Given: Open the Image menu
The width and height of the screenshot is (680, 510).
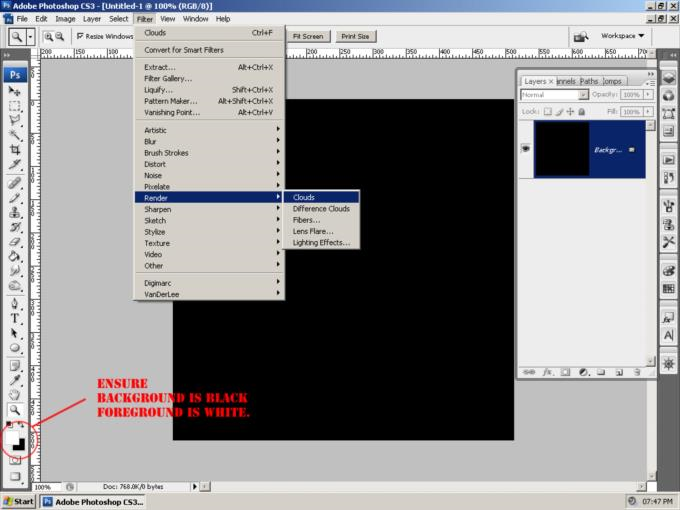Looking at the screenshot, I should click(65, 19).
